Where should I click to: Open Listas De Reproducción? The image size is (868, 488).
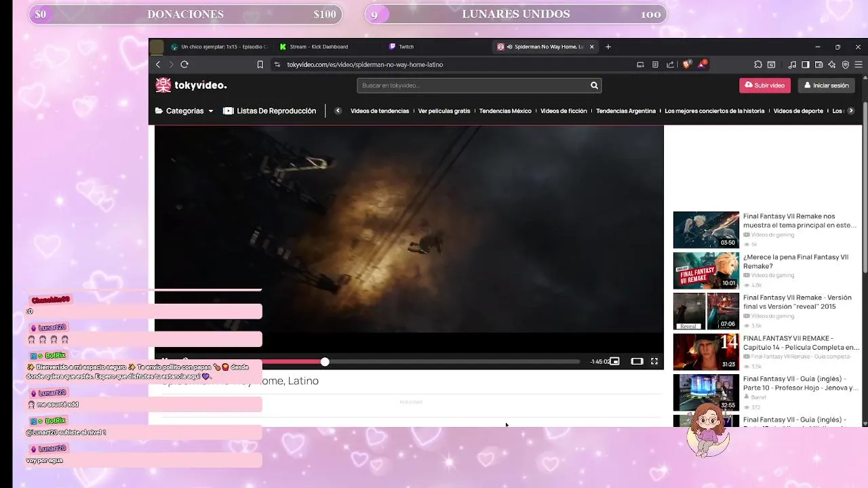tap(270, 110)
